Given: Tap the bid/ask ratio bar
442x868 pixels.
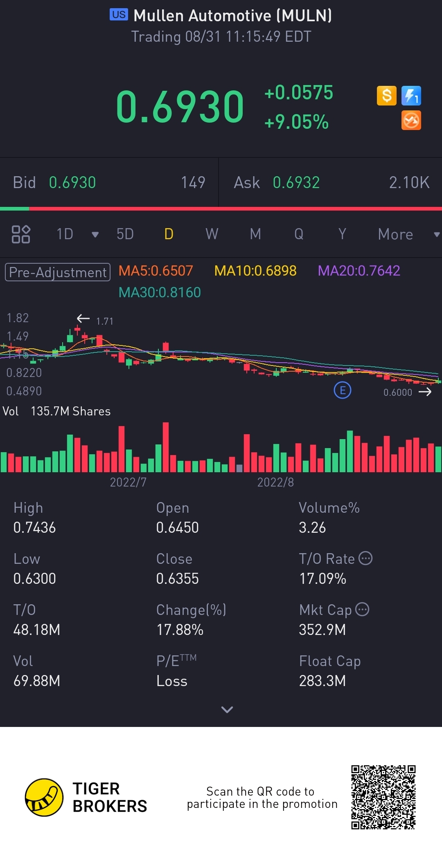Looking at the screenshot, I should [x=221, y=209].
